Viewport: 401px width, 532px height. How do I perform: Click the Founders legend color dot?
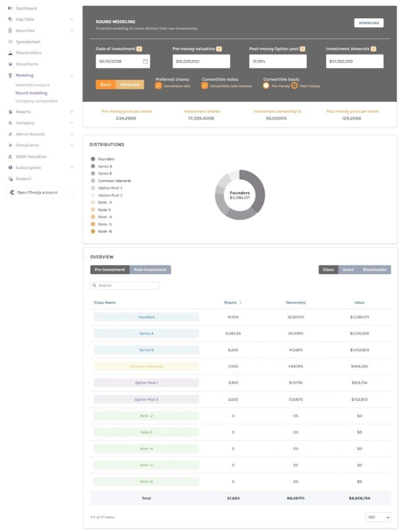93,159
